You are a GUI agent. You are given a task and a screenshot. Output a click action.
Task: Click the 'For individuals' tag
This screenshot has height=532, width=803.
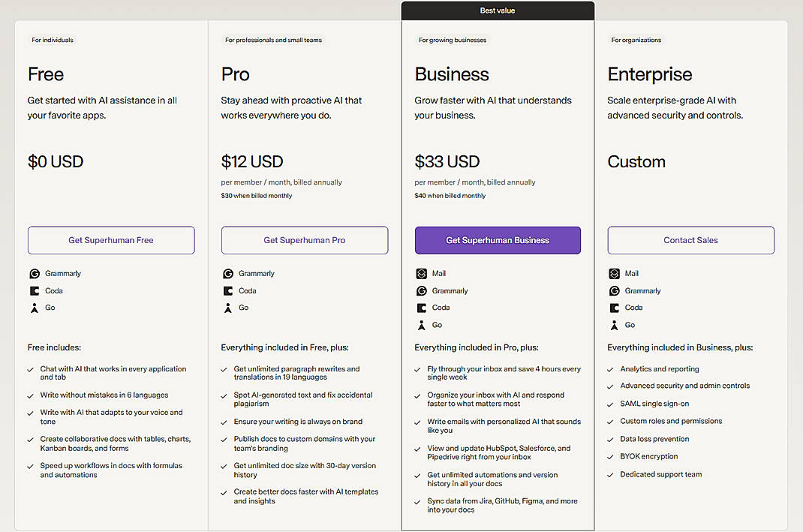(53, 40)
